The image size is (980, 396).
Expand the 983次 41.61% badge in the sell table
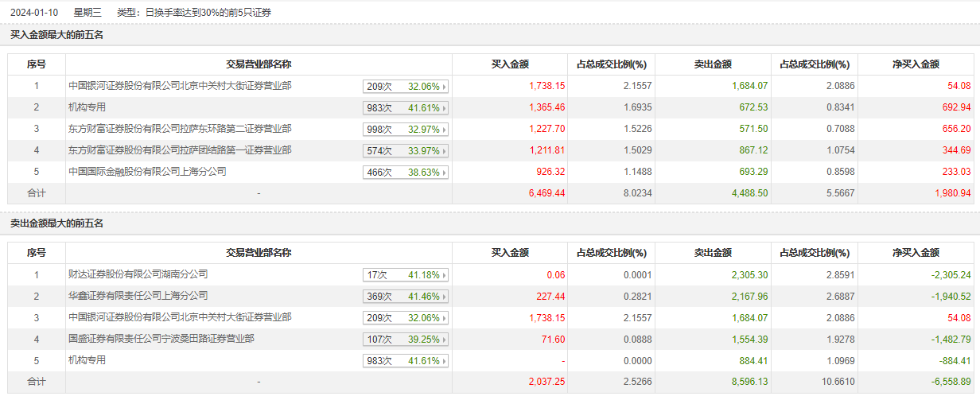click(406, 361)
